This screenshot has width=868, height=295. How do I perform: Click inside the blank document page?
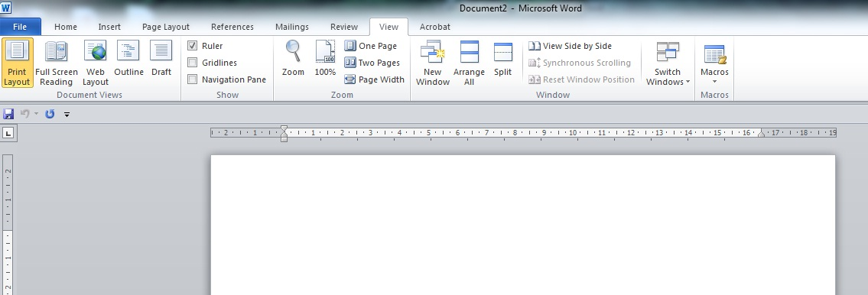(x=522, y=225)
